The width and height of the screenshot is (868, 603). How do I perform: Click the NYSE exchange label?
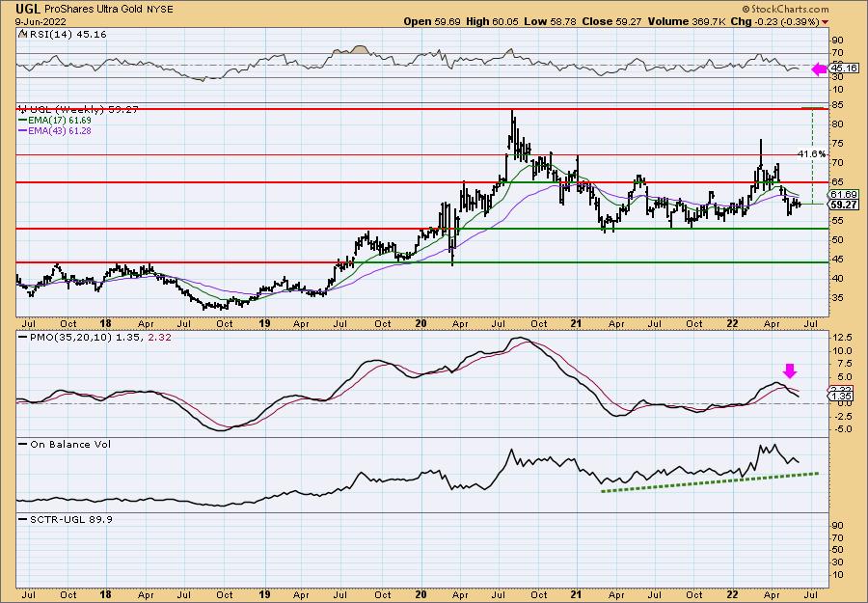pos(158,10)
